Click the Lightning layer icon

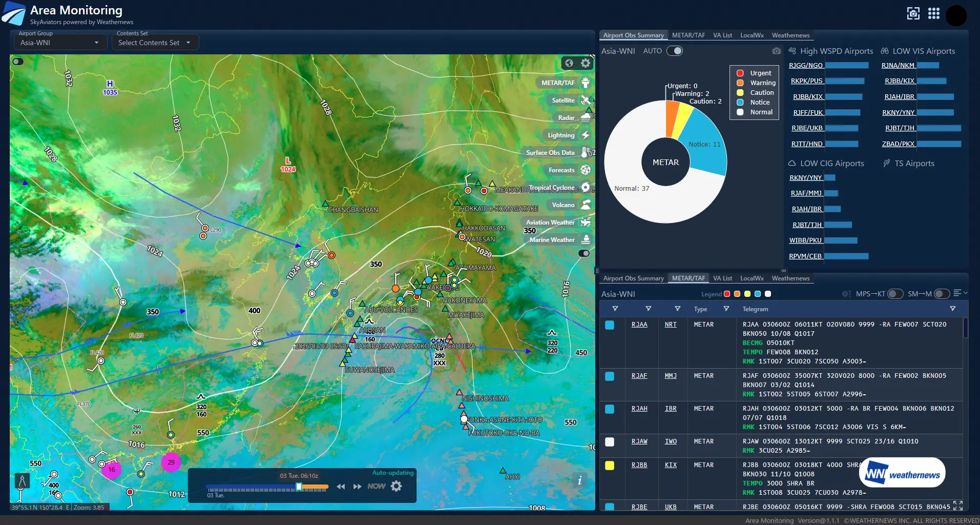tap(586, 135)
